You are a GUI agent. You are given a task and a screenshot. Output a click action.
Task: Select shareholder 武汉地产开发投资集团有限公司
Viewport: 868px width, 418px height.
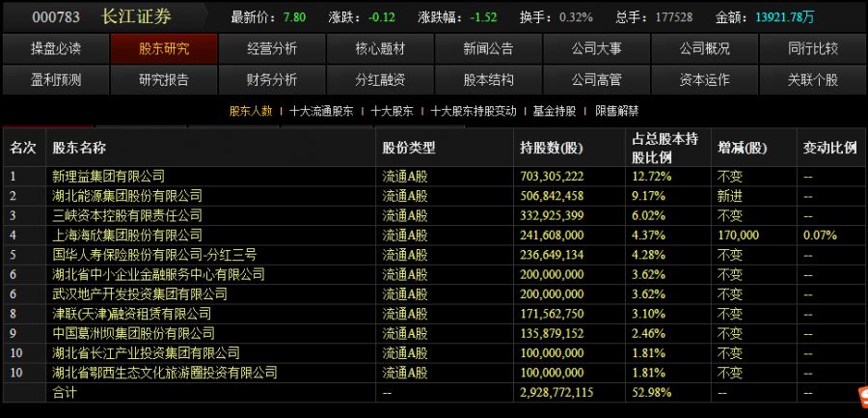[x=140, y=293]
